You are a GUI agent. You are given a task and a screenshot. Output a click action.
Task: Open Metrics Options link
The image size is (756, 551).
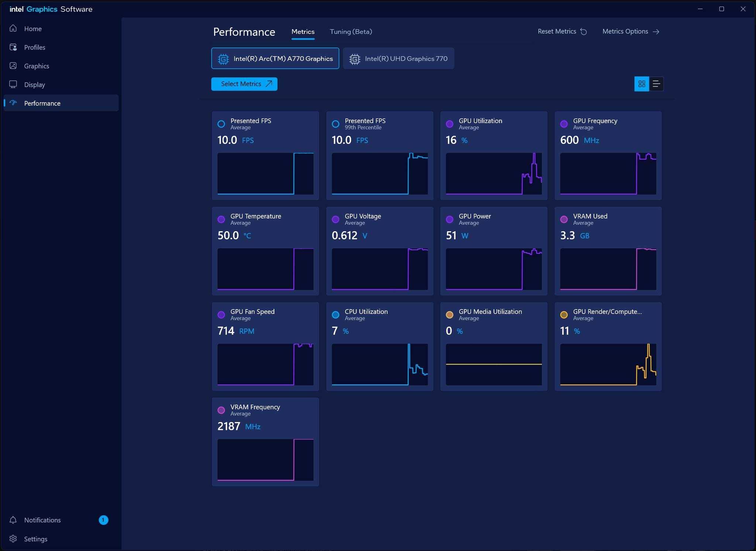(x=631, y=31)
